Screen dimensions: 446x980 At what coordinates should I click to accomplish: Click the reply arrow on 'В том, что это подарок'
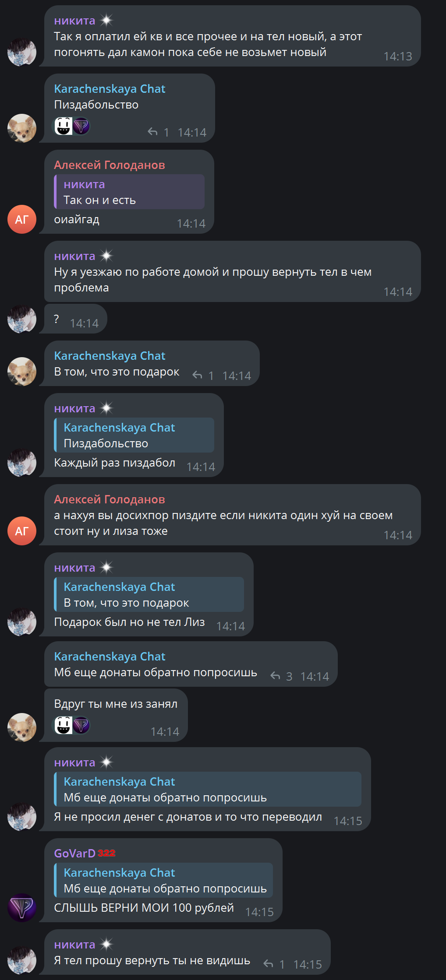(x=198, y=376)
